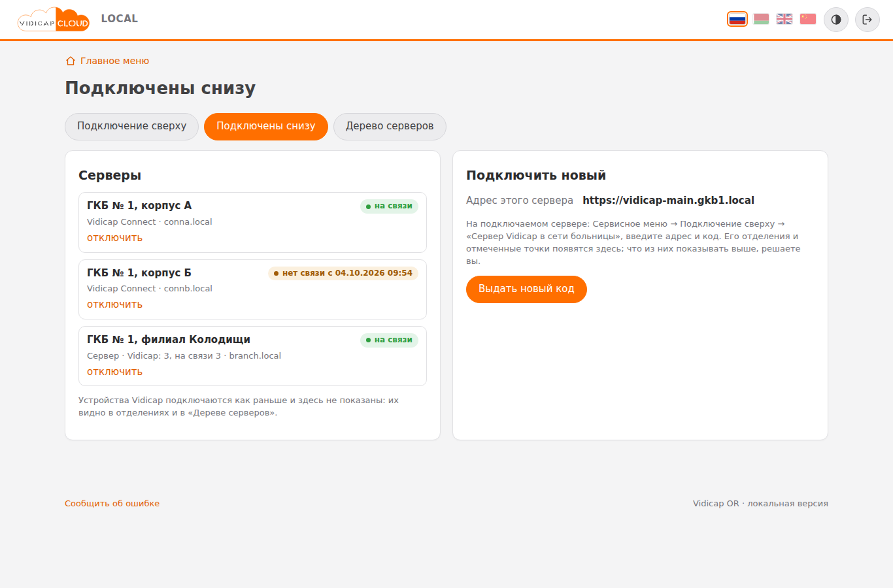
Task: Click the Адрес этого сервера label
Action: coord(520,201)
